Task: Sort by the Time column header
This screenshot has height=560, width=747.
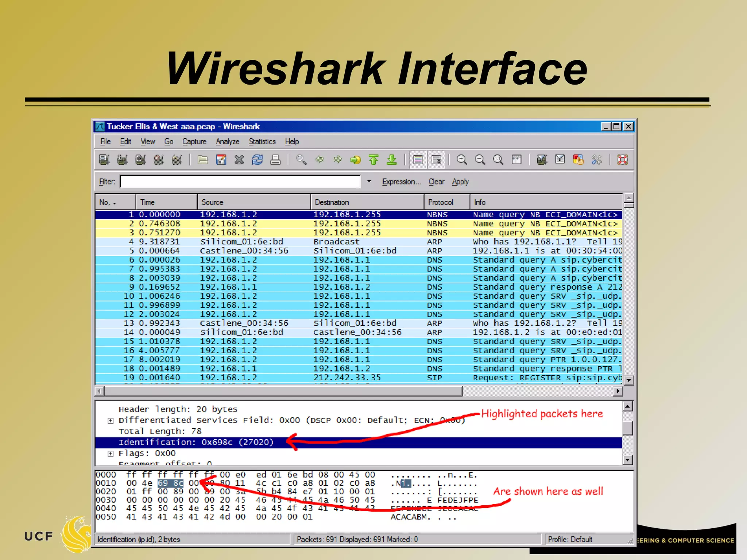Action: (x=167, y=202)
